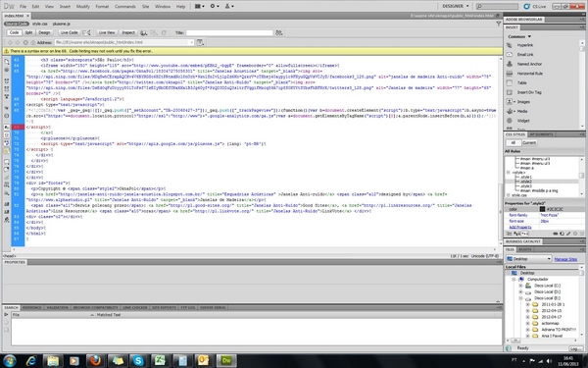Image resolution: width=588 pixels, height=368 pixels.
Task: Expand the actionmap folder
Action: pyautogui.click(x=527, y=323)
